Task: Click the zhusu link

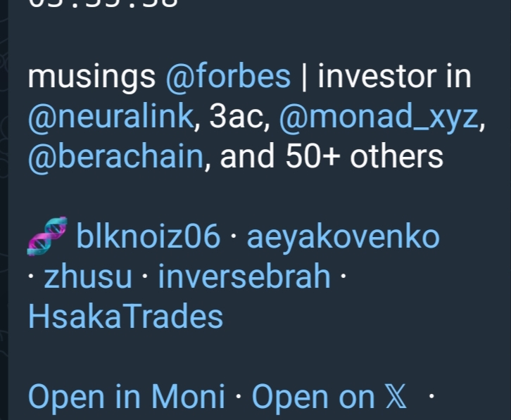Action: pos(88,277)
